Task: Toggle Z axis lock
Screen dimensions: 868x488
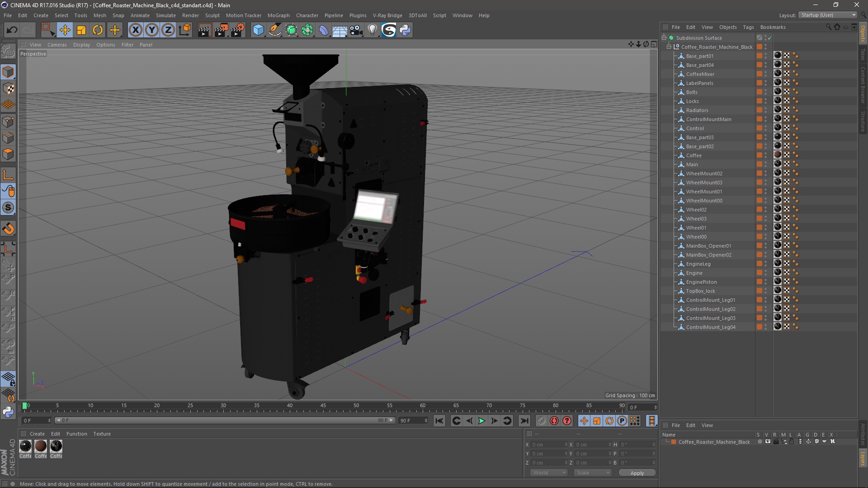Action: tap(168, 30)
